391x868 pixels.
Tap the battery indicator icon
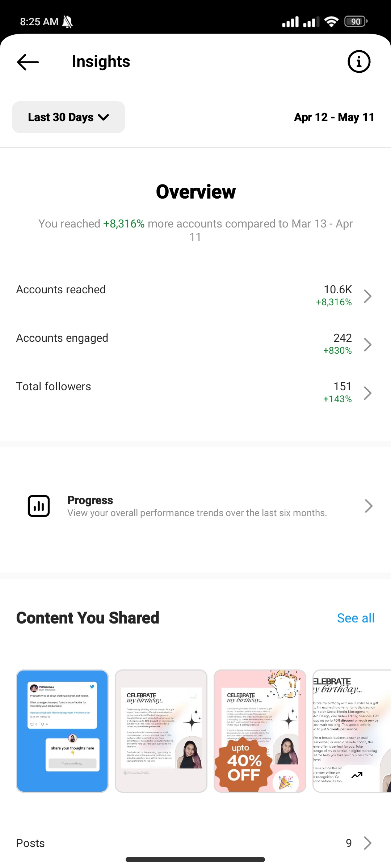tap(356, 22)
